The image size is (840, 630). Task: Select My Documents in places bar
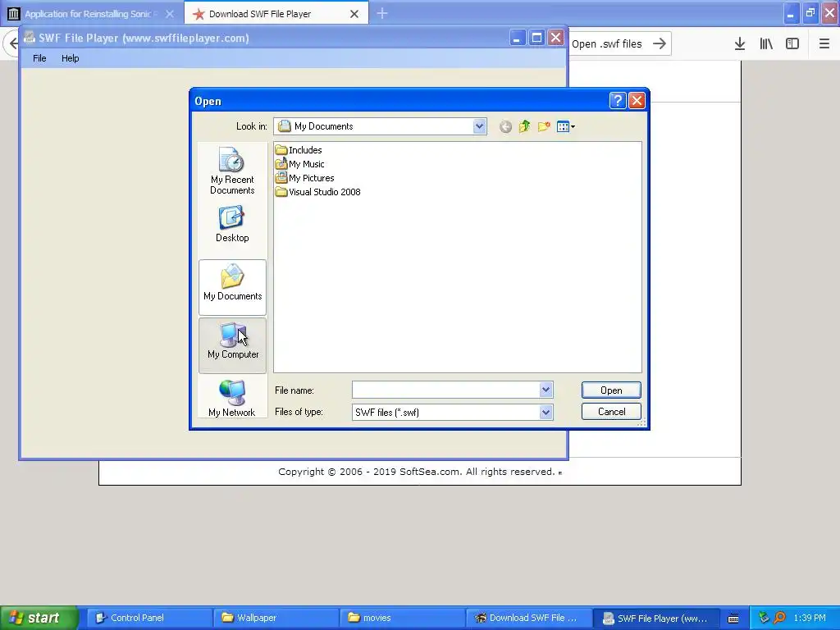click(232, 287)
